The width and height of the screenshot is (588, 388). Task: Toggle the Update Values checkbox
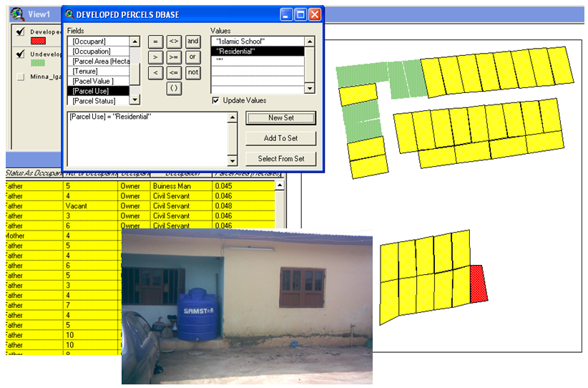[x=216, y=101]
